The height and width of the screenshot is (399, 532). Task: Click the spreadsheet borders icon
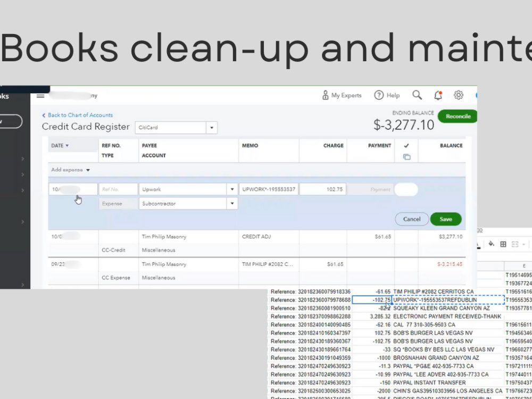pos(503,244)
